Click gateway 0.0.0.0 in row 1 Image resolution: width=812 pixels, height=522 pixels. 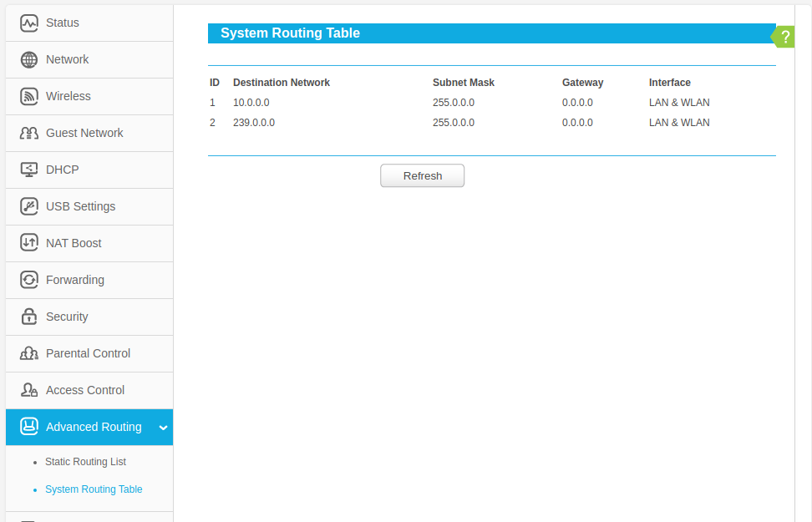[577, 103]
